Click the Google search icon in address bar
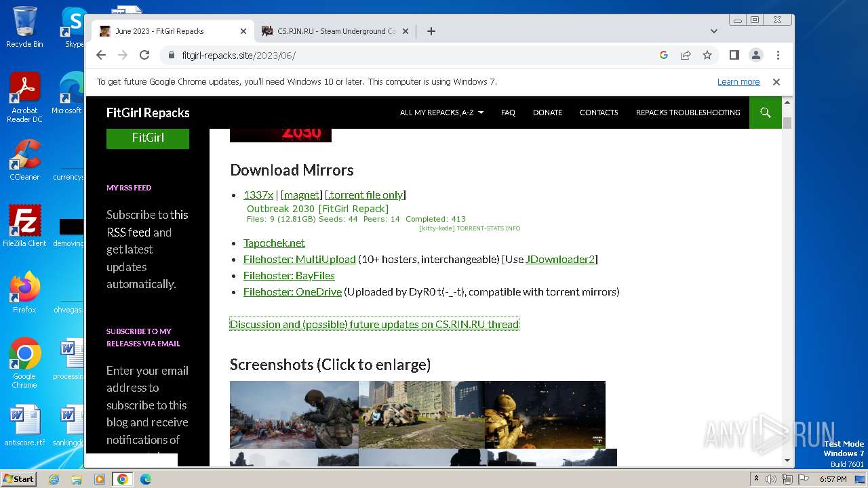The width and height of the screenshot is (868, 488). (664, 55)
